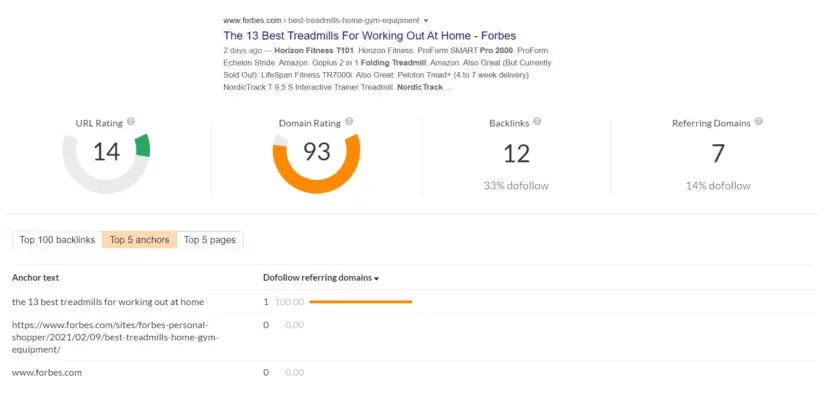
Task: Click the orange 100.00 percentage bar
Action: click(360, 302)
